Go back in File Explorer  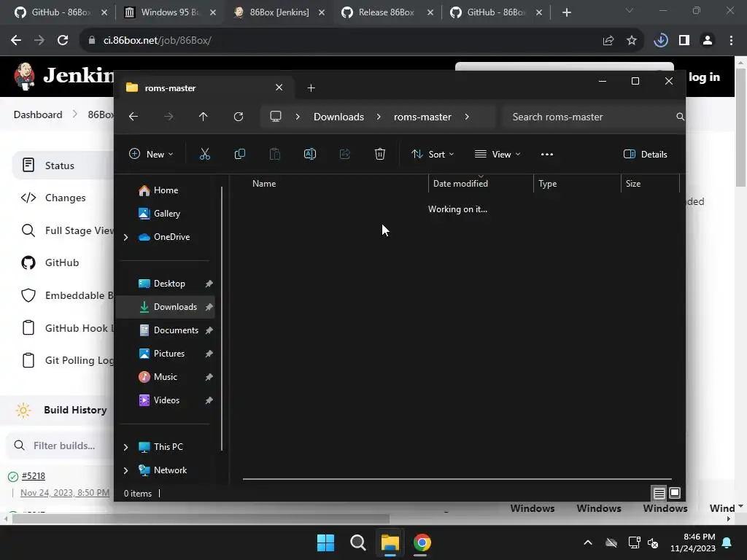point(133,117)
